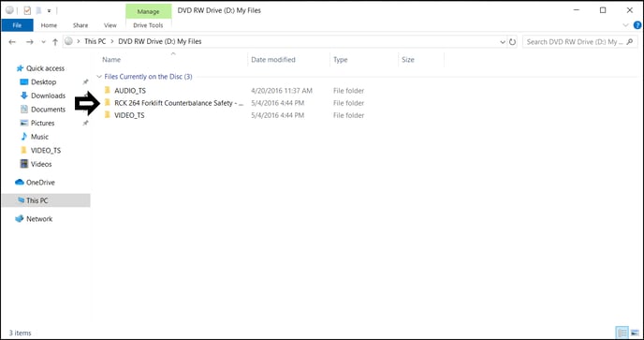
Task: Refresh the current folder
Action: pos(512,41)
